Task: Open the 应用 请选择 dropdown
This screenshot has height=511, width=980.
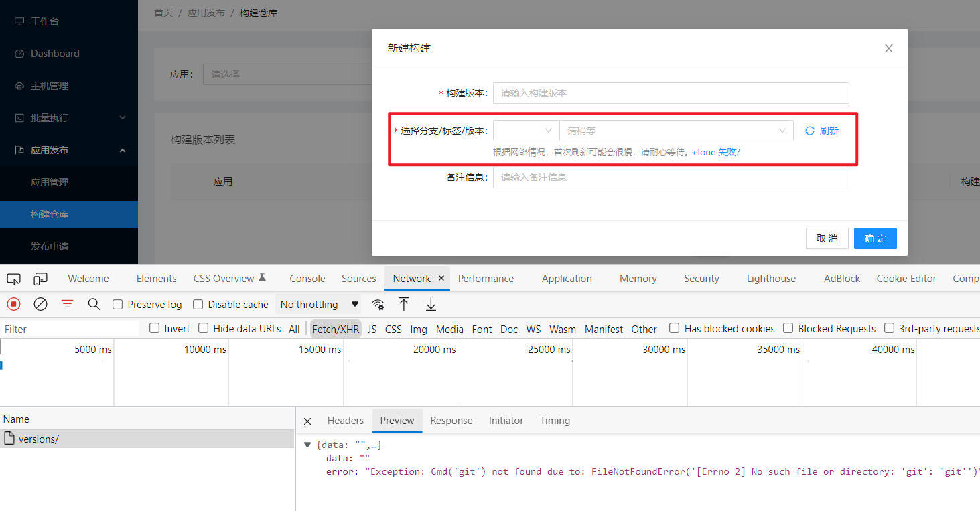Action: (287, 74)
